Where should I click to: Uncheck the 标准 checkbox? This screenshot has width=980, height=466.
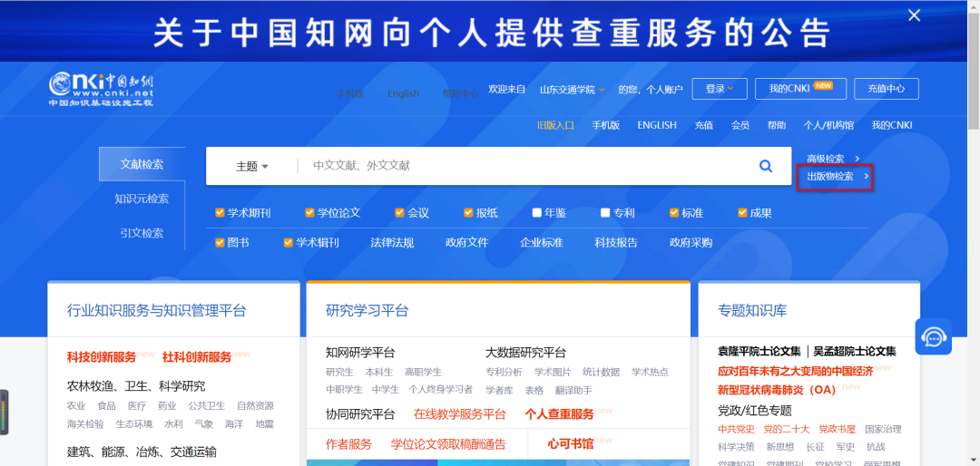coord(673,213)
